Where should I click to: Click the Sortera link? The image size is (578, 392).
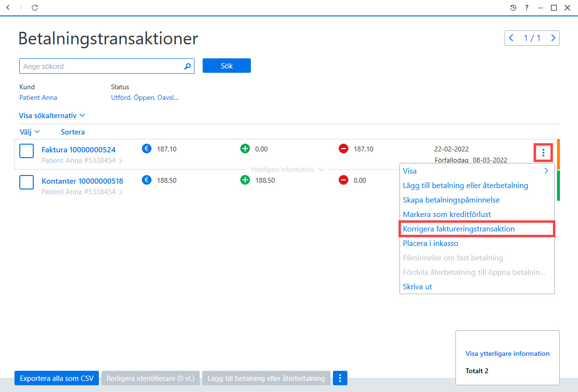[x=73, y=132]
